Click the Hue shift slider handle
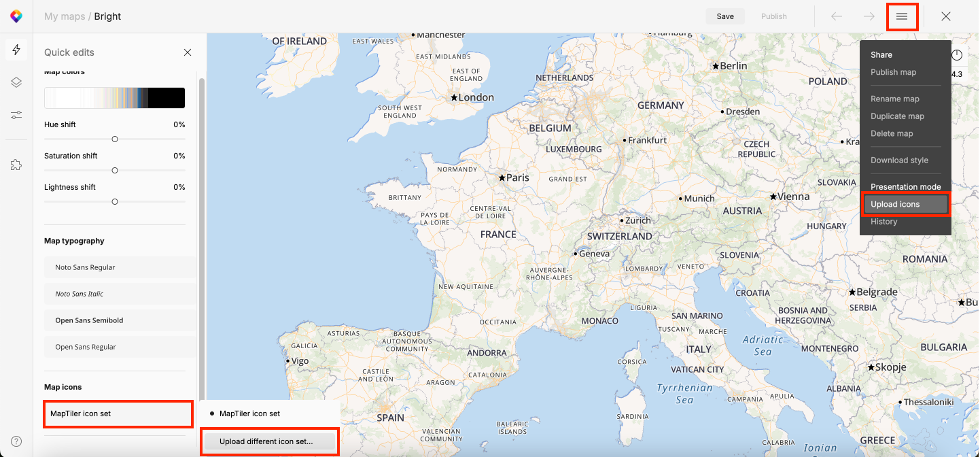980x457 pixels. coord(115,139)
